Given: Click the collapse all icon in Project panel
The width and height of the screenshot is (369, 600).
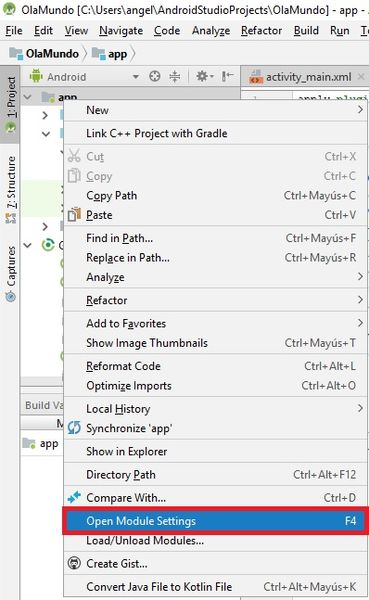Looking at the screenshot, I should coord(175,77).
